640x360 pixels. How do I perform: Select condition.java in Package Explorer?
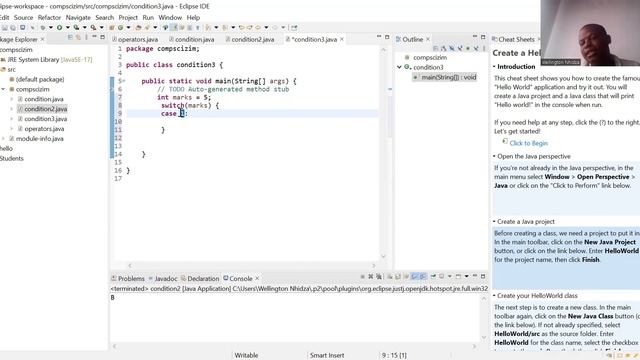(x=44, y=99)
